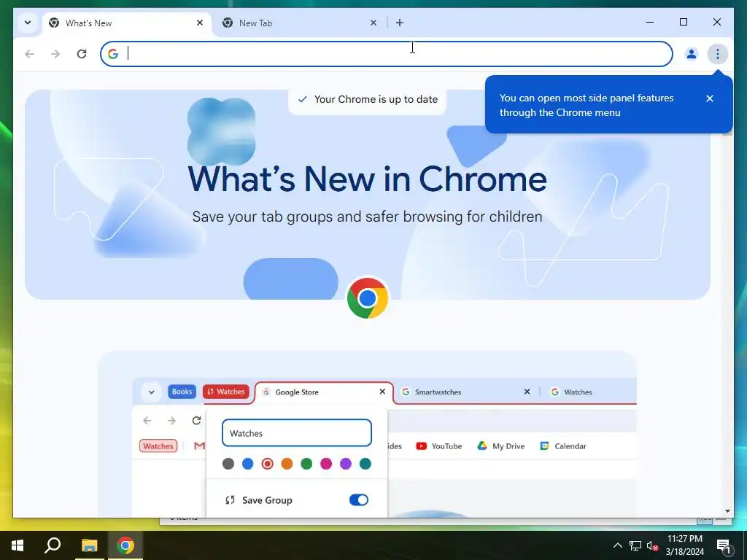Open the Calendar bookmark
This screenshot has height=560, width=747.
point(563,446)
